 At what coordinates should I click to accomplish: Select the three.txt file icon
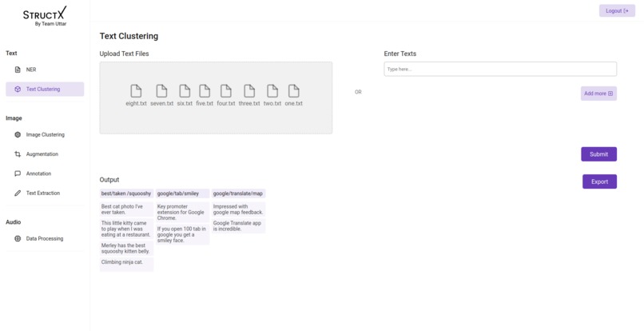pos(249,91)
